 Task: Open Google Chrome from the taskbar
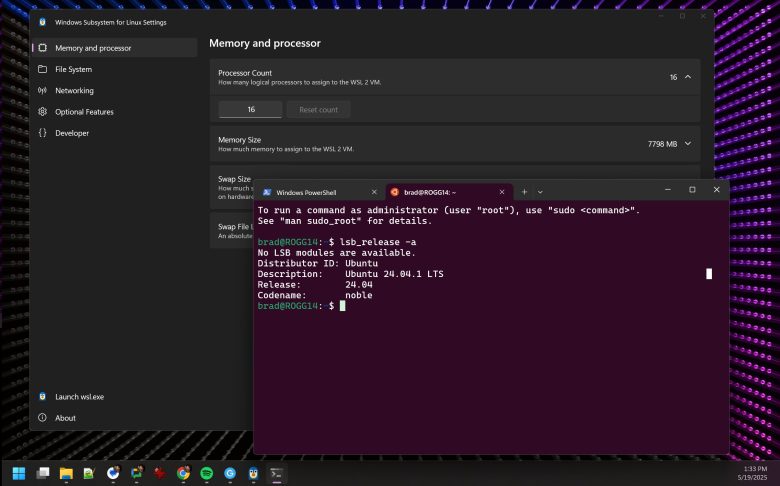183,473
